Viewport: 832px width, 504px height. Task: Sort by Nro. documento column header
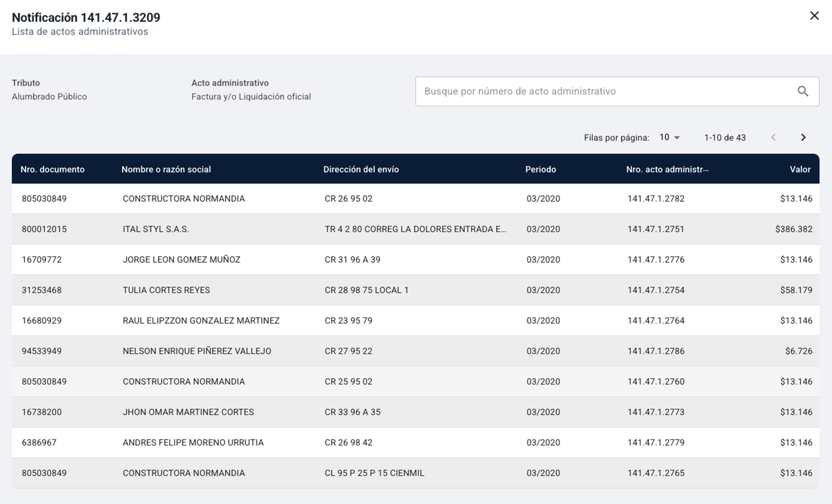[x=53, y=169]
